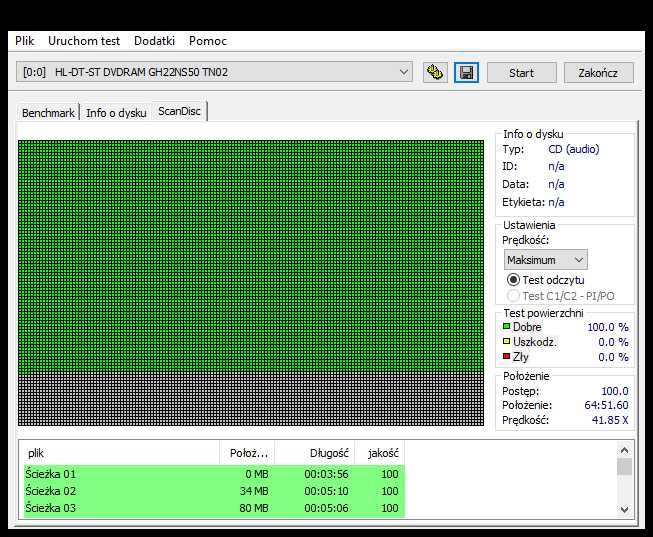
Task: Click the 41.85 X speed value
Action: 610,420
